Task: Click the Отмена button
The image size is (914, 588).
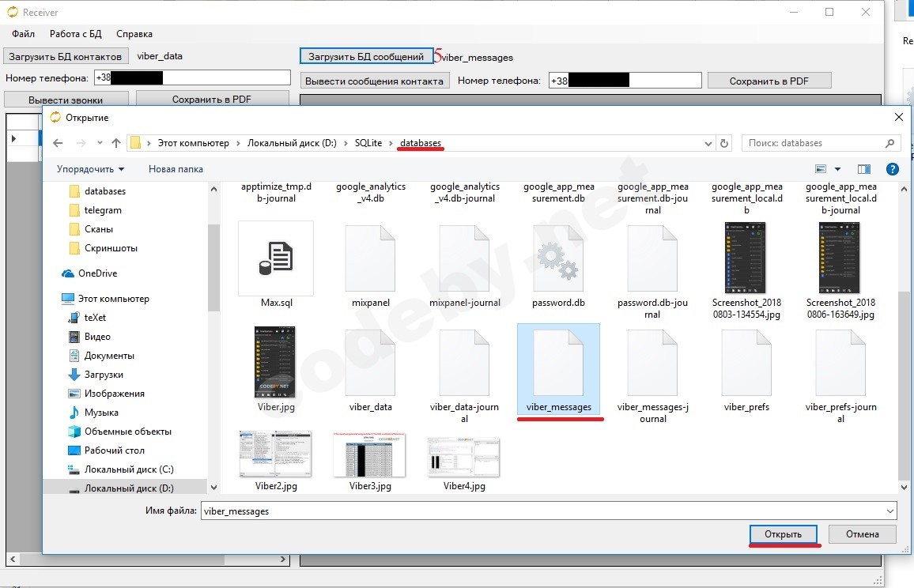Action: pyautogui.click(x=862, y=534)
